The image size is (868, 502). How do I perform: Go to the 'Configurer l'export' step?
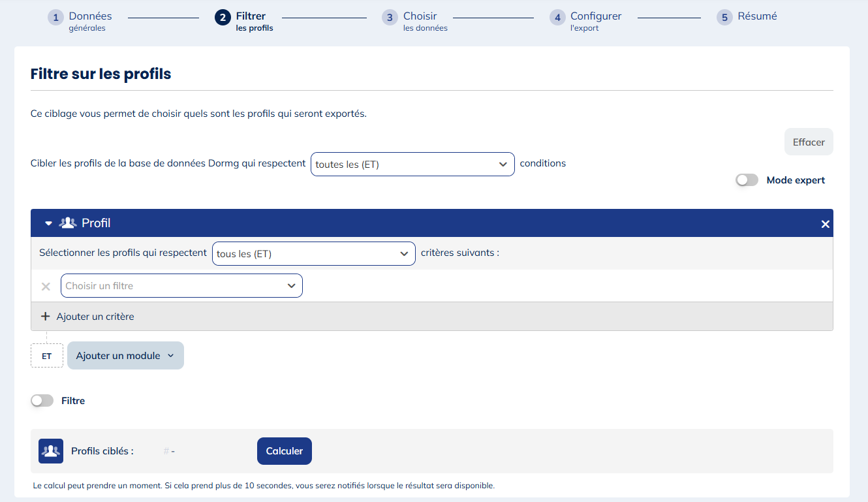pyautogui.click(x=595, y=21)
